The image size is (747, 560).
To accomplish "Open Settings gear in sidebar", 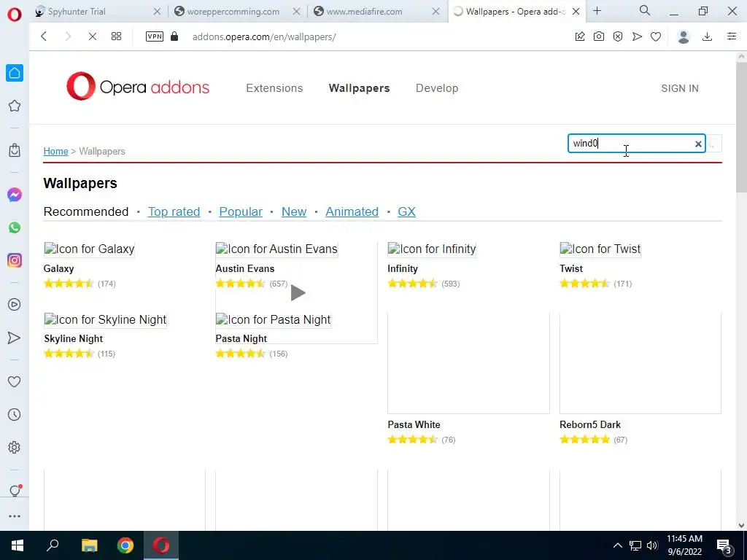I will click(15, 447).
